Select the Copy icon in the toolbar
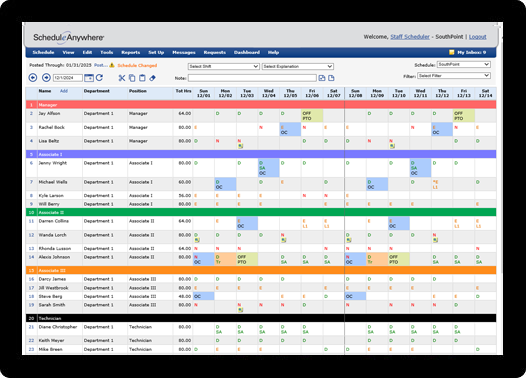The height and width of the screenshot is (378, 526). point(132,78)
